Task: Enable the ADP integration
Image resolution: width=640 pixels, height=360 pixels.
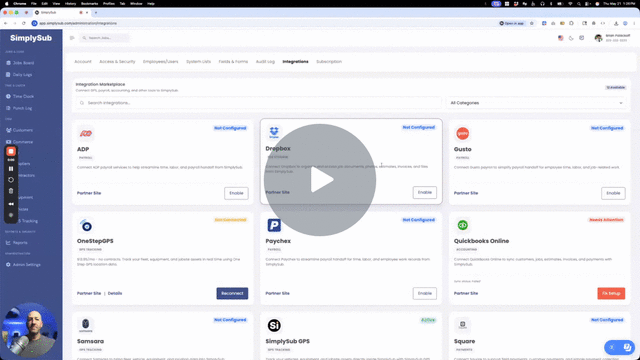Action: click(x=236, y=193)
